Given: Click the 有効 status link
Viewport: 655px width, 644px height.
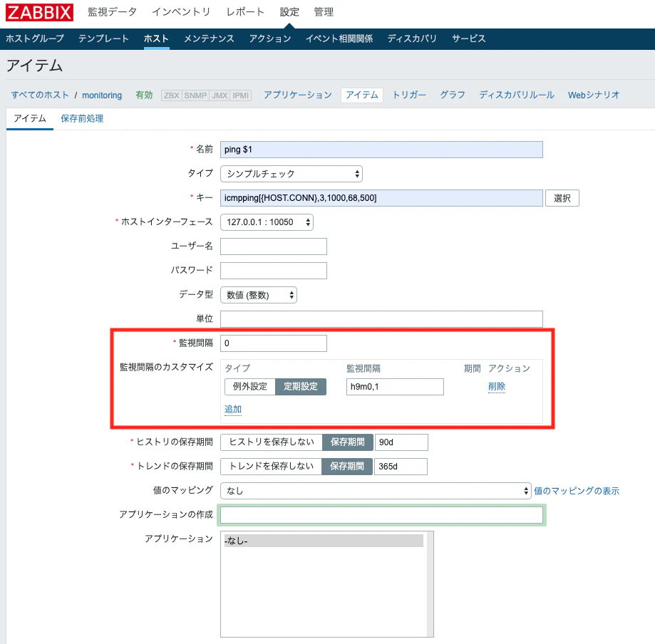Looking at the screenshot, I should (x=144, y=95).
